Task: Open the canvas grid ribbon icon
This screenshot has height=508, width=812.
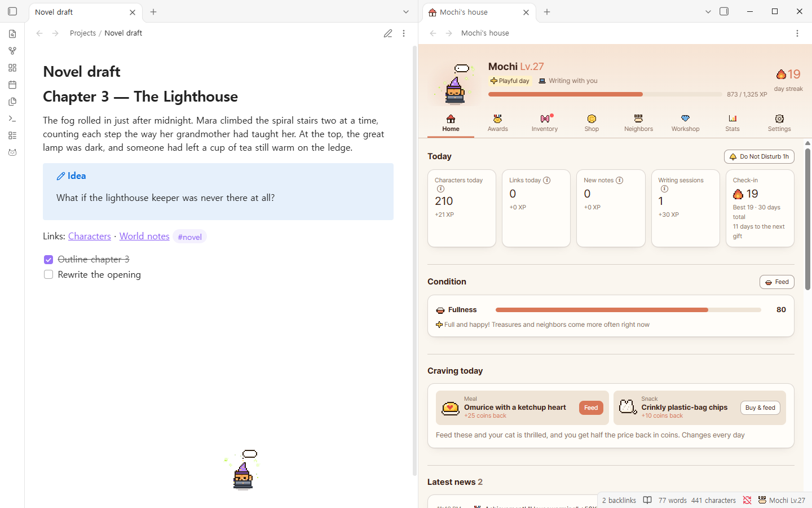Action: click(12, 68)
